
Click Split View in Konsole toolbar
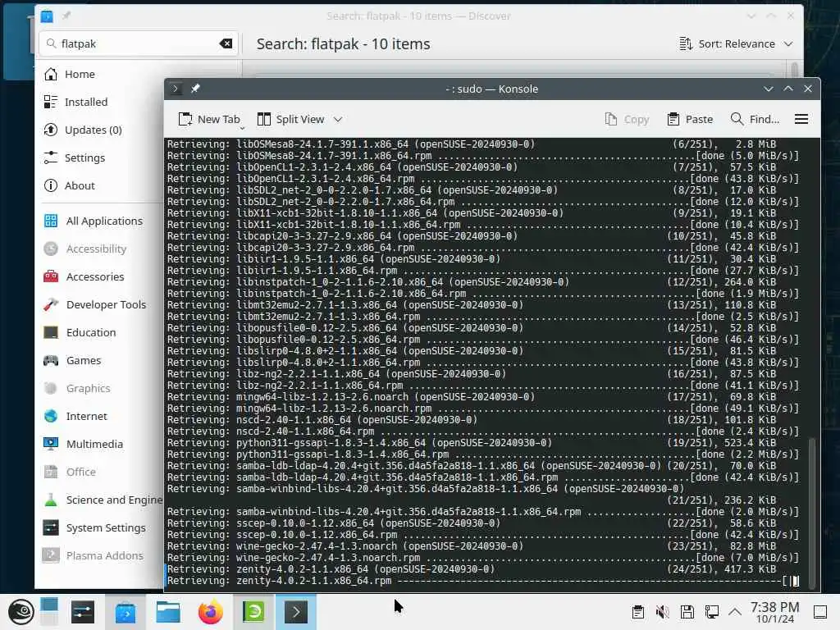click(291, 119)
